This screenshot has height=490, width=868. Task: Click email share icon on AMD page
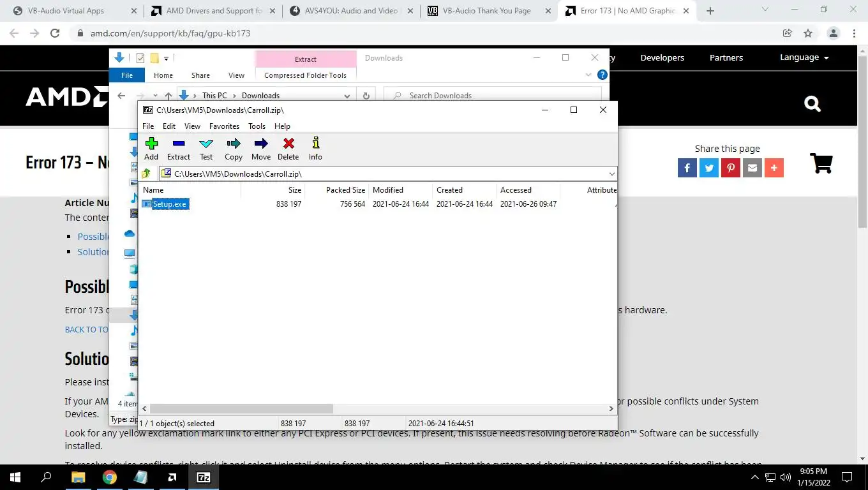(x=752, y=168)
